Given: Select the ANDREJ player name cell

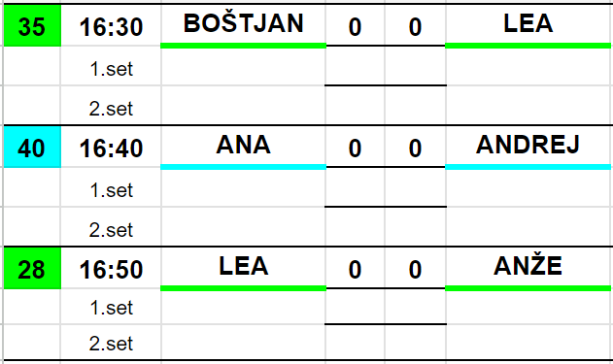Looking at the screenshot, I should [528, 148].
